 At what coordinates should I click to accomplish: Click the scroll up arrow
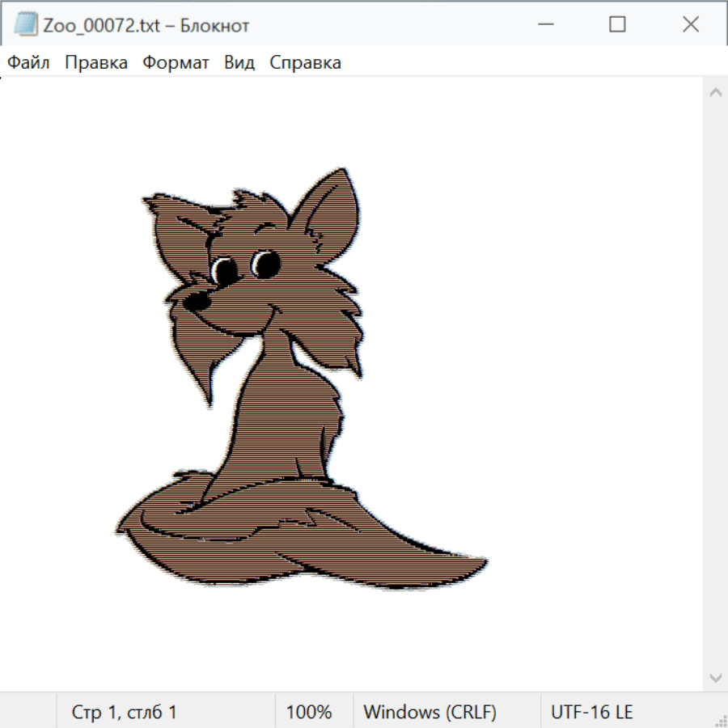pyautogui.click(x=715, y=93)
